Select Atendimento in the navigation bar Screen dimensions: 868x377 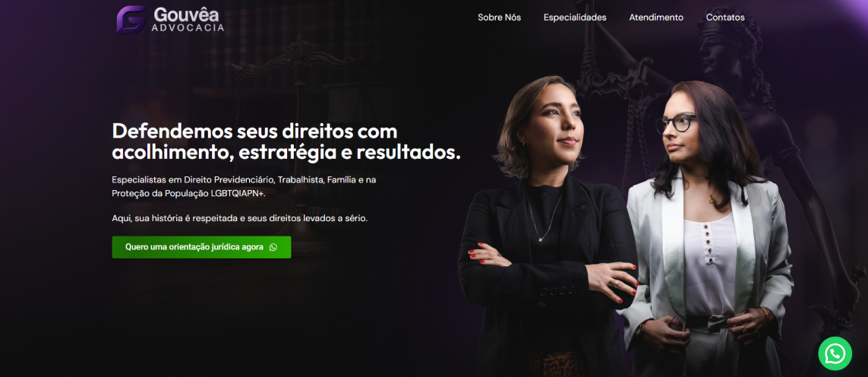point(656,17)
